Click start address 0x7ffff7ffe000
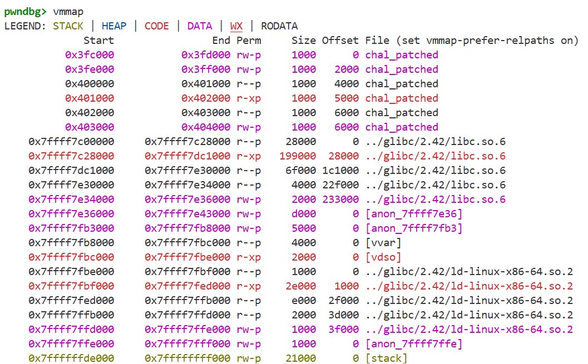Screen dimensions: 588x364 71,344
